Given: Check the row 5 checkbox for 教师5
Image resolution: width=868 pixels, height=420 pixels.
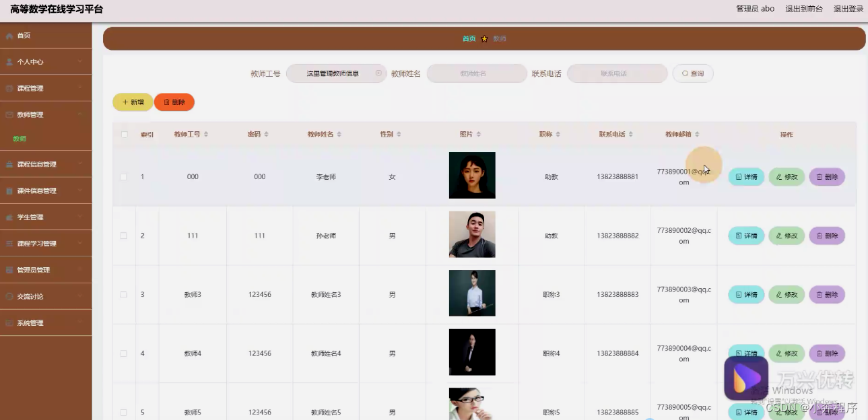Looking at the screenshot, I should click(x=123, y=413).
